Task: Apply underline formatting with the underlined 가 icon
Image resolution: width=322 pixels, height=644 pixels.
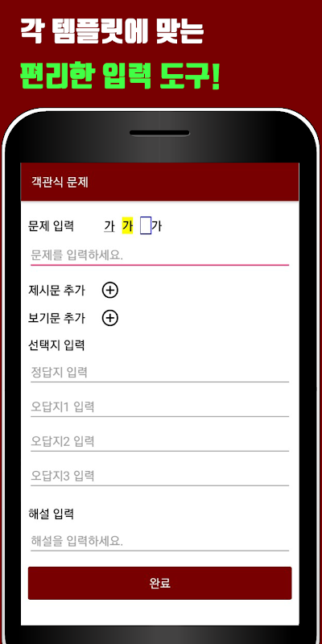Action: [109, 226]
